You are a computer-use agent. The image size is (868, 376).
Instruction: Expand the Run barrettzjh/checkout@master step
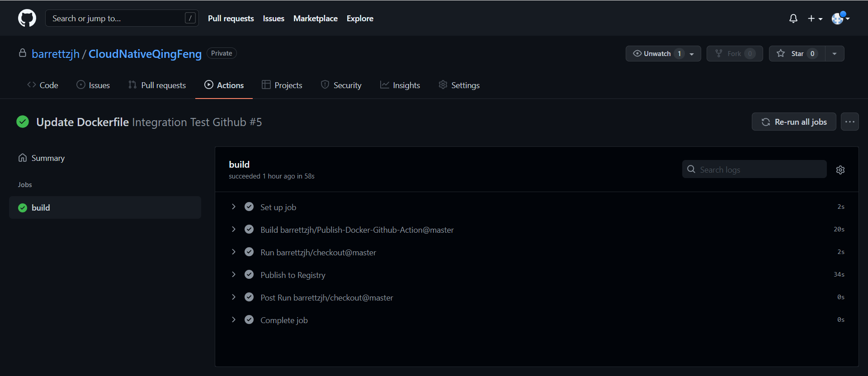coord(234,252)
